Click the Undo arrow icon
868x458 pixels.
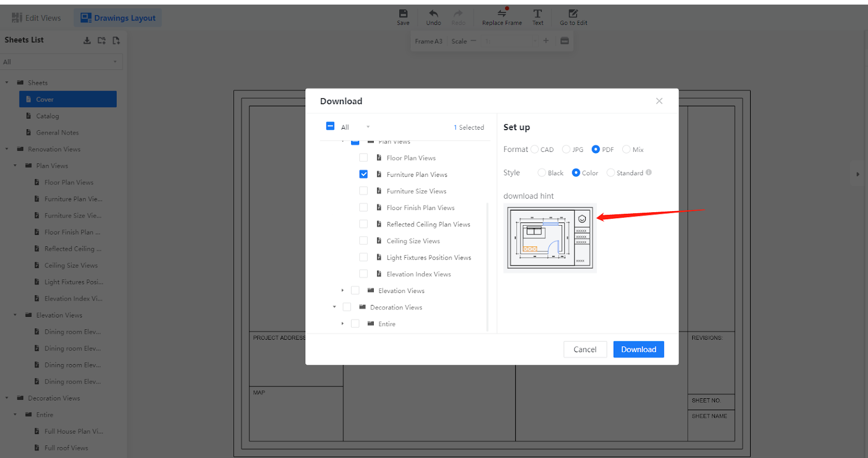pos(433,14)
